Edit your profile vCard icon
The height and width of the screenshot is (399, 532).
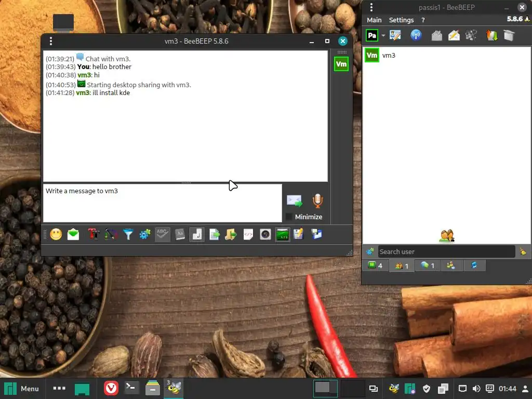[395, 35]
